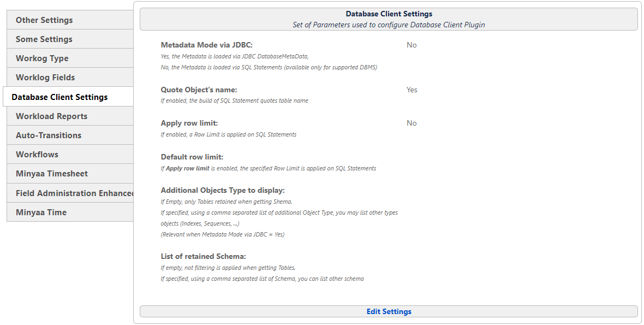This screenshot has width=644, height=325.
Task: Click List of retained Schema label
Action: tap(203, 257)
